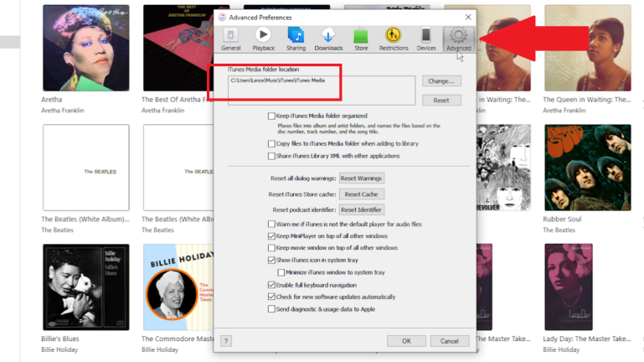Viewport: 644px width, 362px height.
Task: Open the Restrictions preferences tab
Action: point(394,39)
